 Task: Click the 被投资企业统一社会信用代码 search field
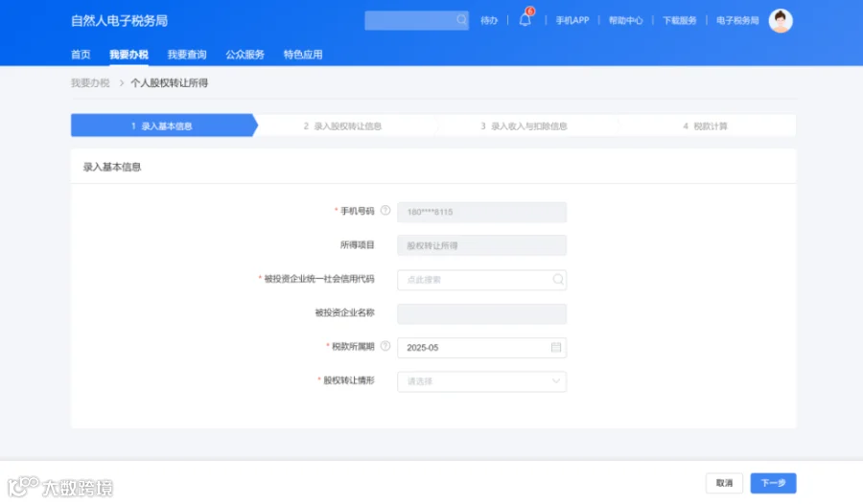(481, 280)
